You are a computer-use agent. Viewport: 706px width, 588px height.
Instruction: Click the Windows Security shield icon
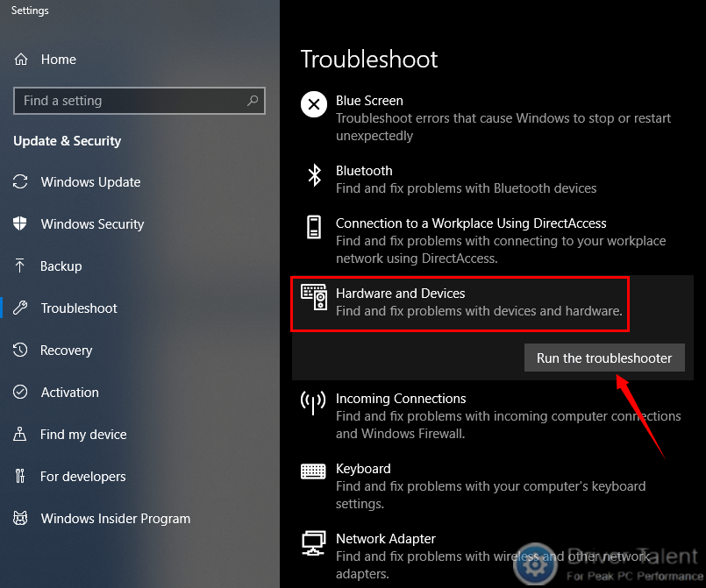click(20, 223)
